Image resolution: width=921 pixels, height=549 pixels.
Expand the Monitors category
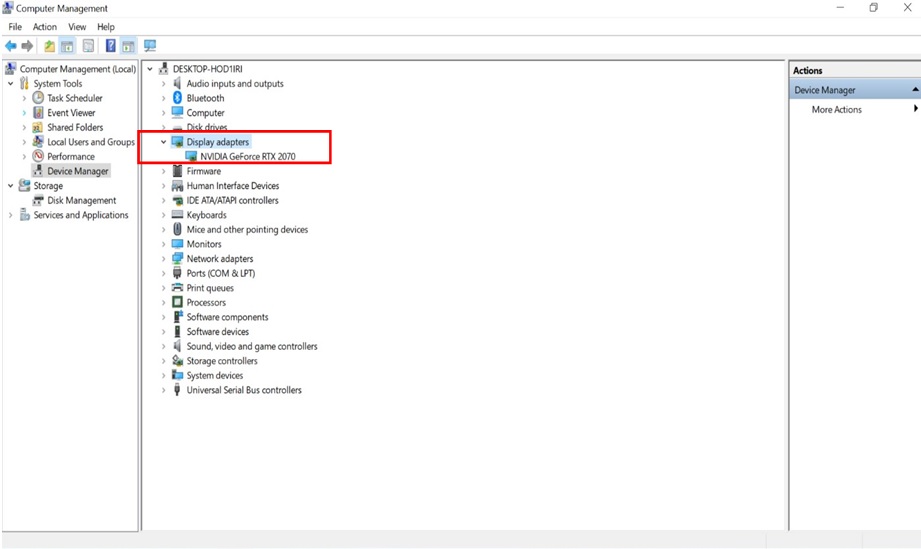164,244
